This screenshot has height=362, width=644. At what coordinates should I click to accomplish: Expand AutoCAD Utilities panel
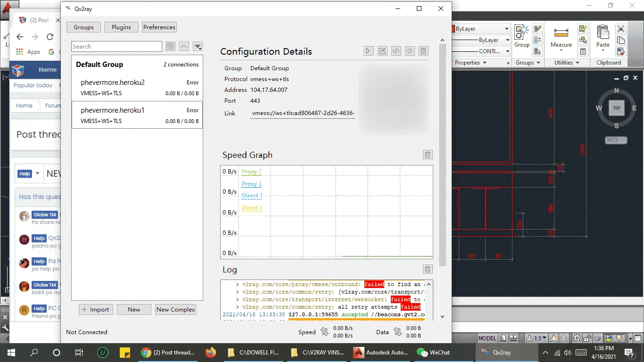coord(567,63)
